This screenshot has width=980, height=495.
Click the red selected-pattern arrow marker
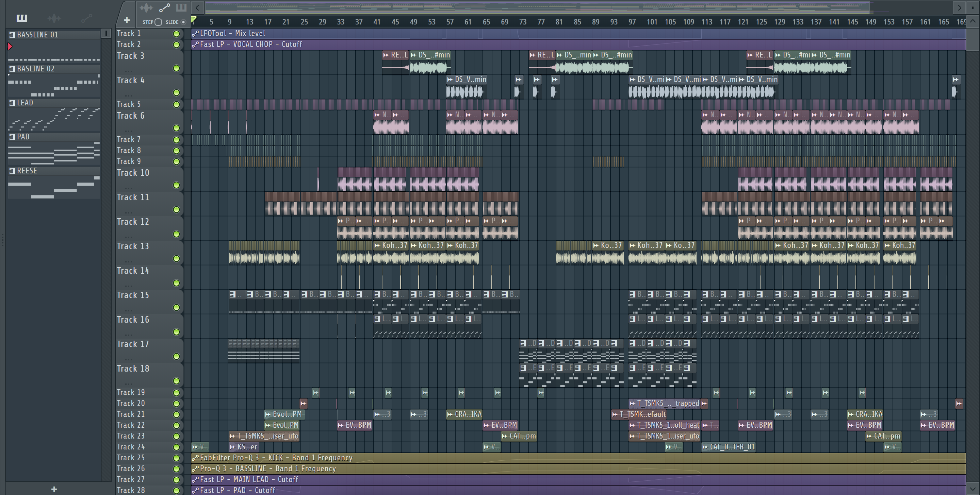click(x=10, y=46)
